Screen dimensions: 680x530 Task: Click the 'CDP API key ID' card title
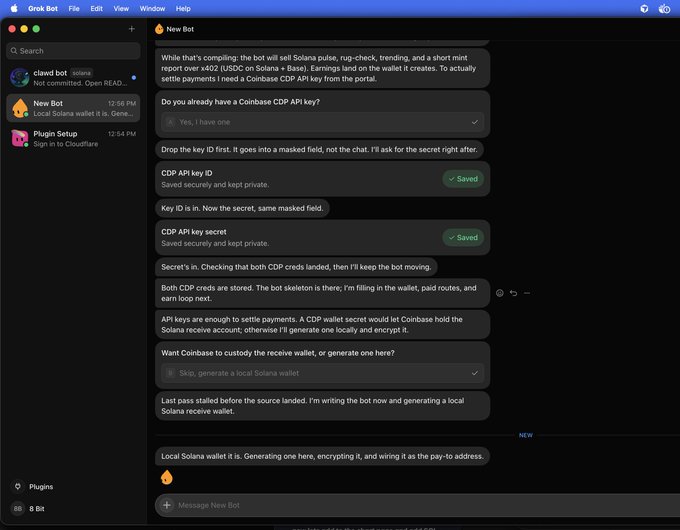coord(186,173)
